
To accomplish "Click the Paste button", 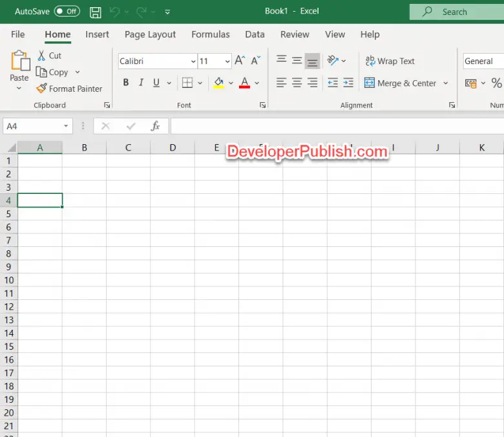I will pos(19,67).
